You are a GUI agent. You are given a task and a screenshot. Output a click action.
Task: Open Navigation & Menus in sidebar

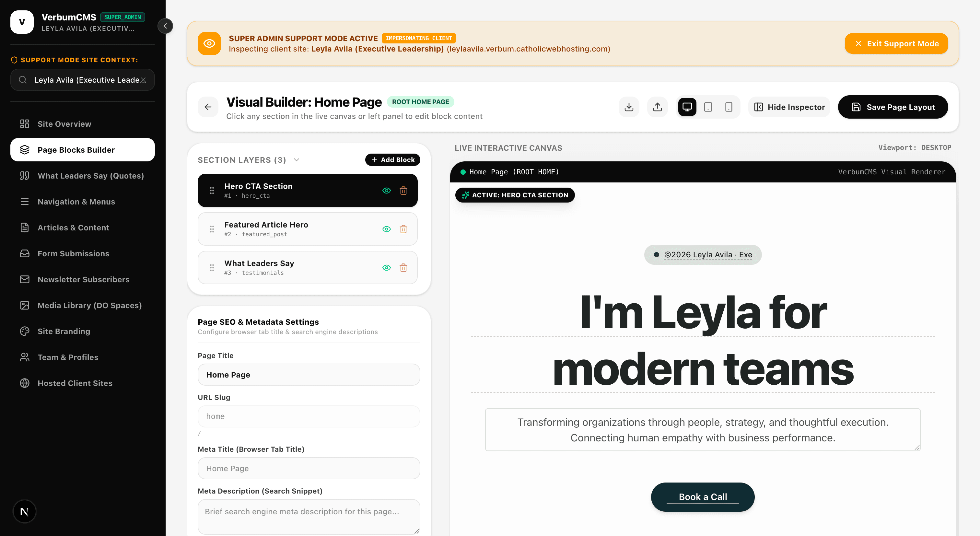pos(83,202)
